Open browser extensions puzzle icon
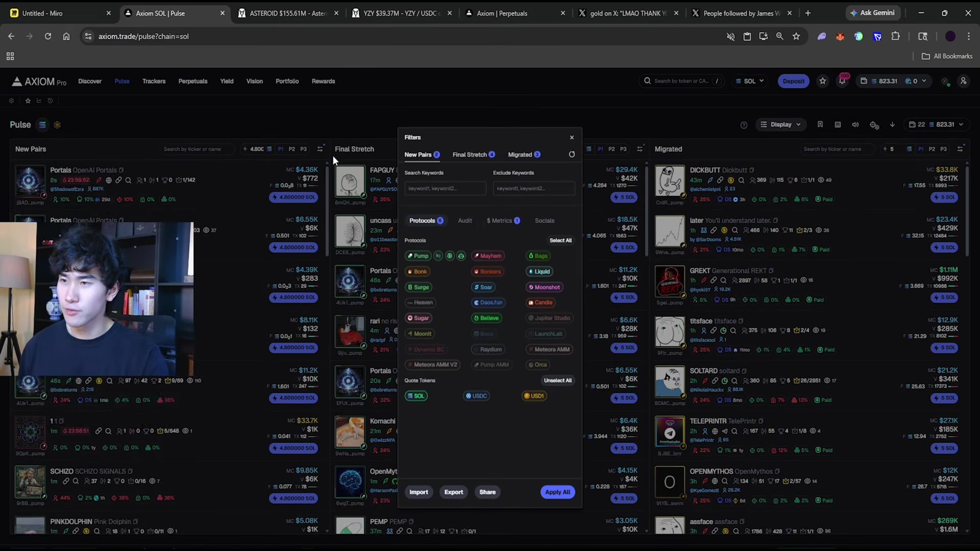The height and width of the screenshot is (551, 980). pos(895,36)
